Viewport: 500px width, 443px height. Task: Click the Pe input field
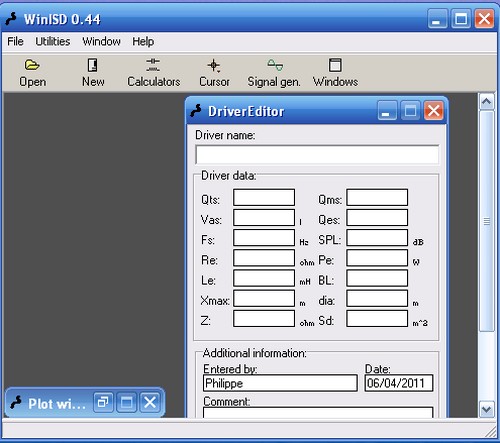coord(377,258)
